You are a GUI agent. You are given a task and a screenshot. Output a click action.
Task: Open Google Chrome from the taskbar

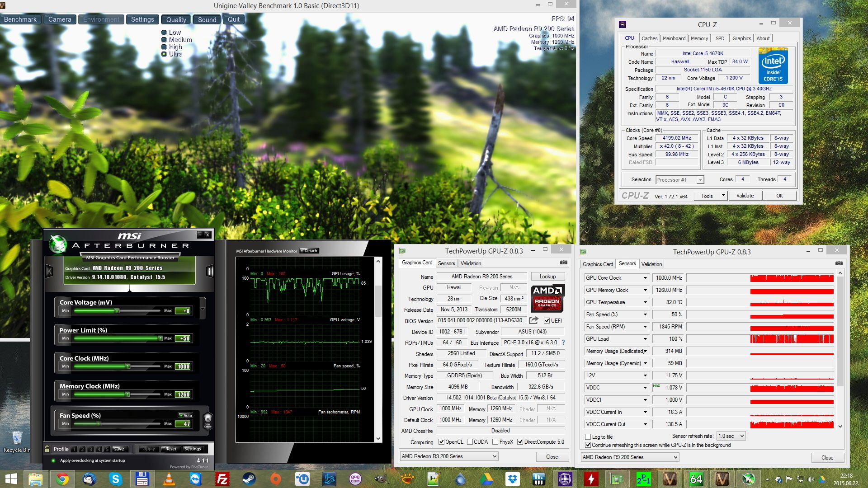click(62, 479)
